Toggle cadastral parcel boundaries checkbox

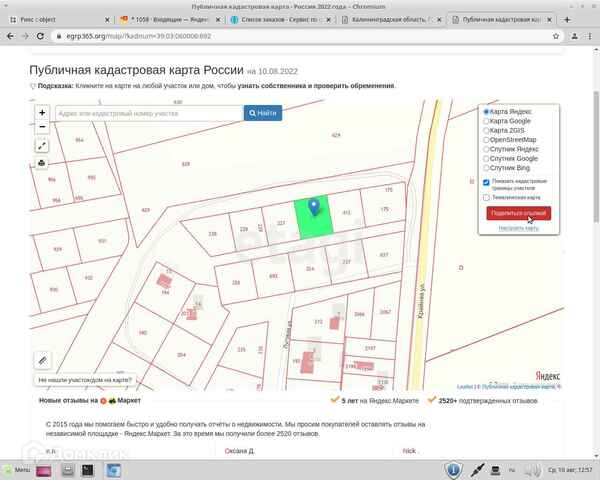tap(486, 183)
